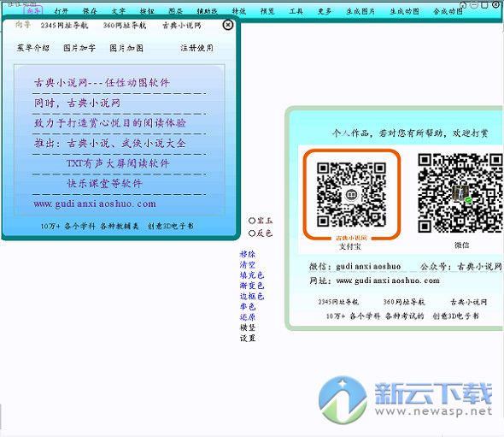
Task: Open the 图层 menu
Action: click(x=175, y=11)
